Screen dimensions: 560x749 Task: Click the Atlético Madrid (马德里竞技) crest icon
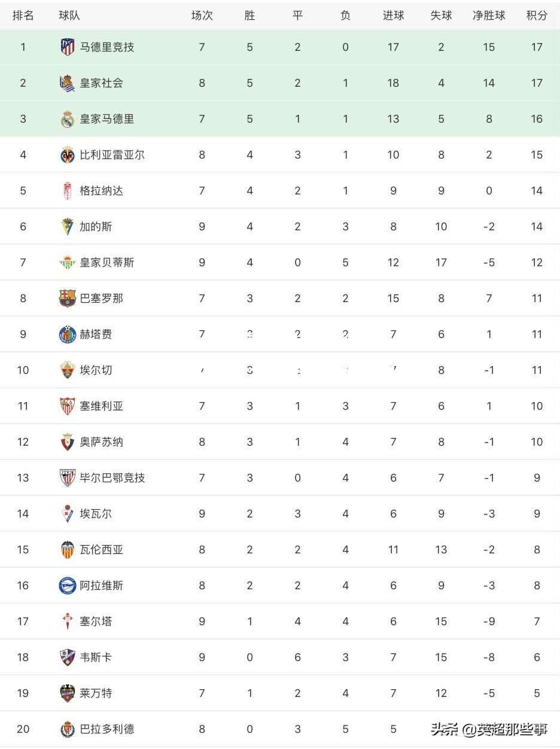coord(68,47)
